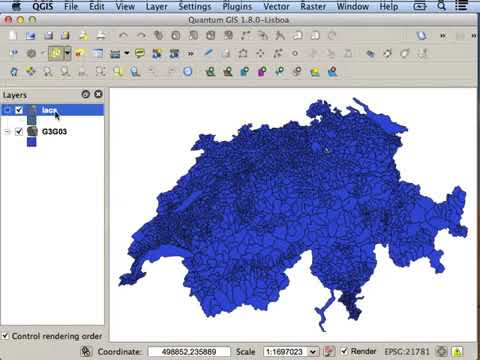Viewport: 480px width, 360px height.
Task: Click the Undo arrow icon
Action: (x=123, y=35)
